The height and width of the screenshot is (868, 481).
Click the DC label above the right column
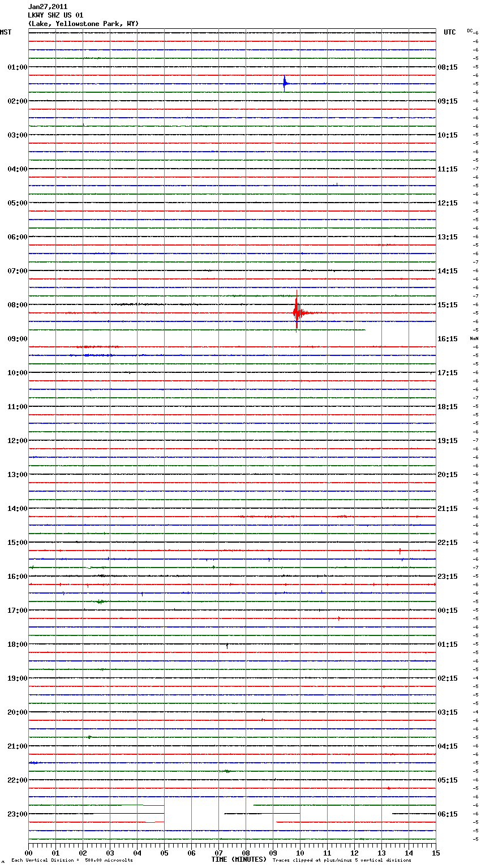(470, 31)
